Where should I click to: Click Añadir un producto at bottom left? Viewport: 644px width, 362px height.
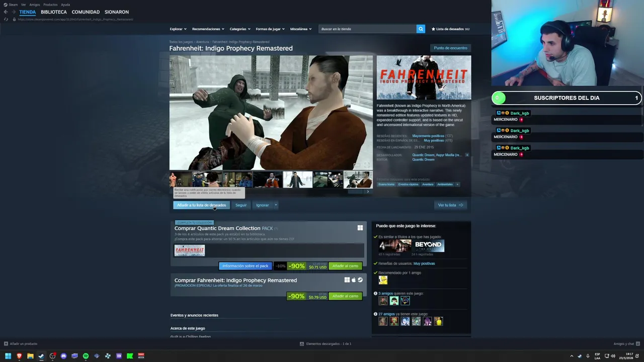pyautogui.click(x=21, y=344)
